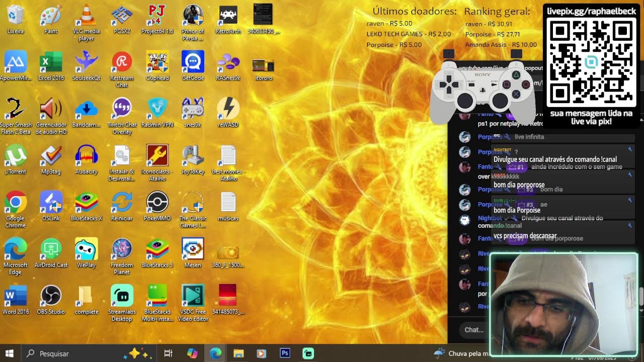Open the best movies - Atalho file

(x=228, y=163)
